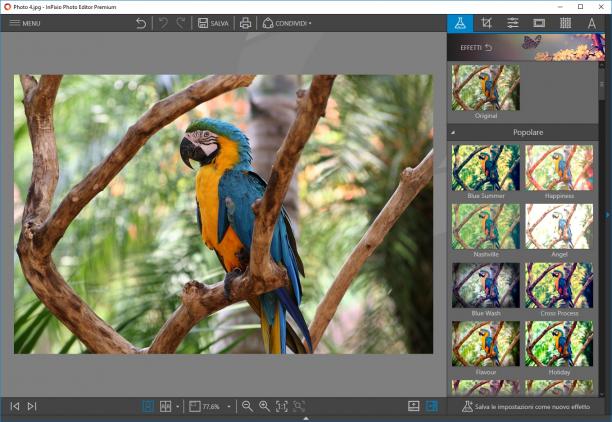The width and height of the screenshot is (612, 422).
Task: Open the Frames tab
Action: point(539,23)
